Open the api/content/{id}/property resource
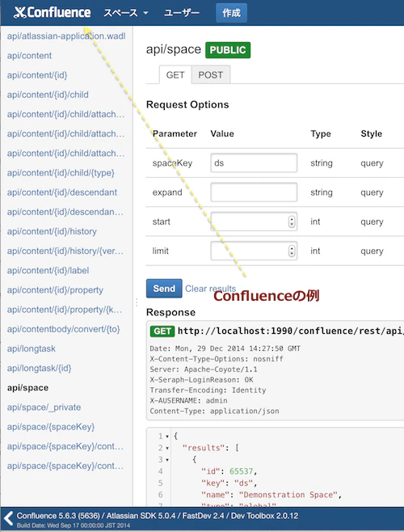Image resolution: width=404 pixels, height=532 pixels. coord(55,290)
